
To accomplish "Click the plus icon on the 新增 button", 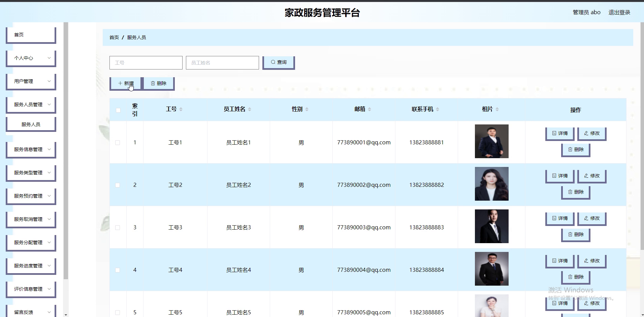I will pyautogui.click(x=120, y=83).
